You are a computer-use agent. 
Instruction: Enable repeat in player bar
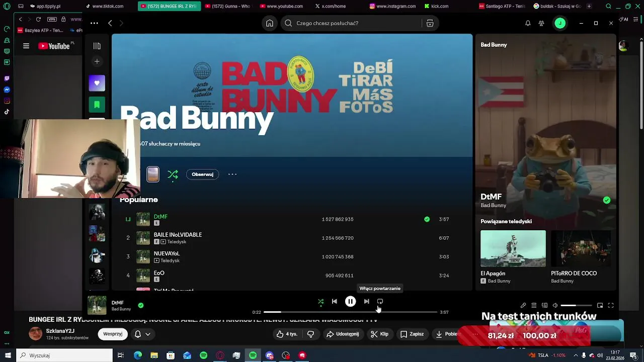click(380, 302)
